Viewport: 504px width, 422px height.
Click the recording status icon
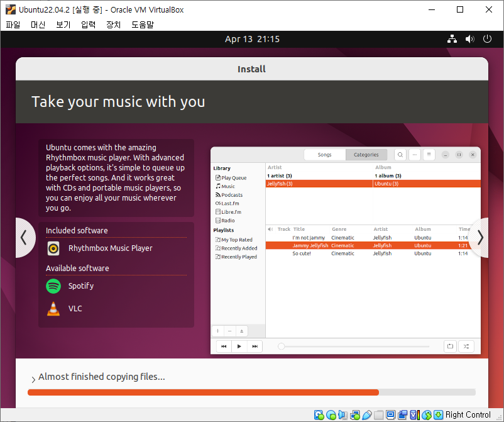(x=402, y=415)
